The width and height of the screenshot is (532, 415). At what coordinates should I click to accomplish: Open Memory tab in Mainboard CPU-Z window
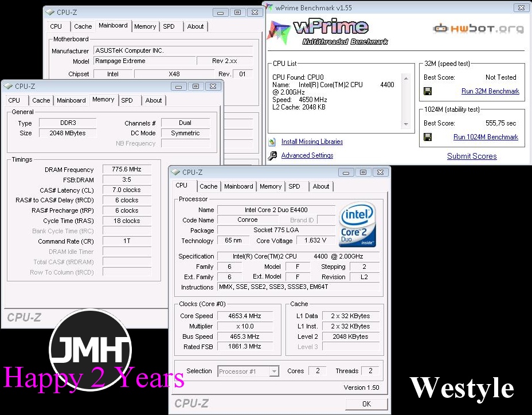[145, 26]
